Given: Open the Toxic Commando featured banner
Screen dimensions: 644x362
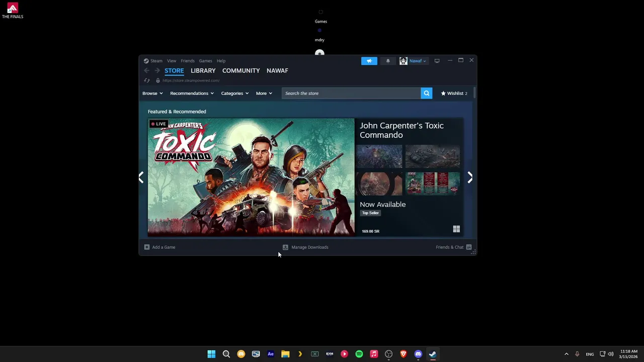Looking at the screenshot, I should coord(251,177).
